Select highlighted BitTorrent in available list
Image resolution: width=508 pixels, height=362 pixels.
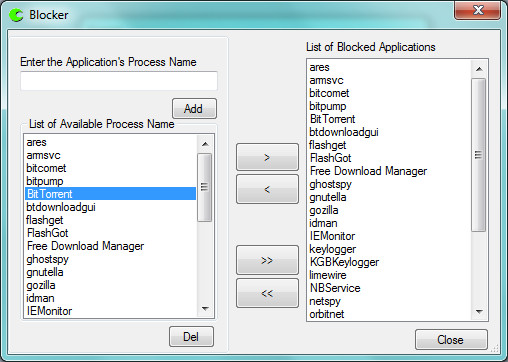point(110,194)
